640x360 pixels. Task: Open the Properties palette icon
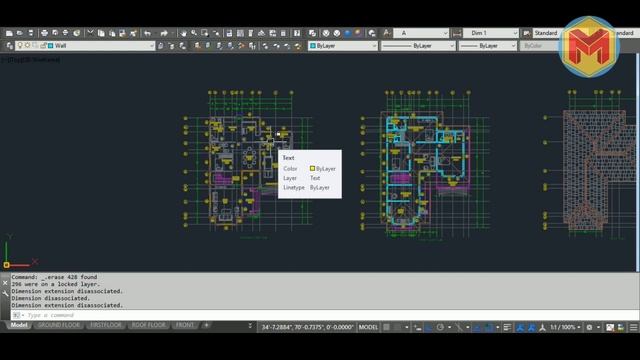click(x=229, y=33)
